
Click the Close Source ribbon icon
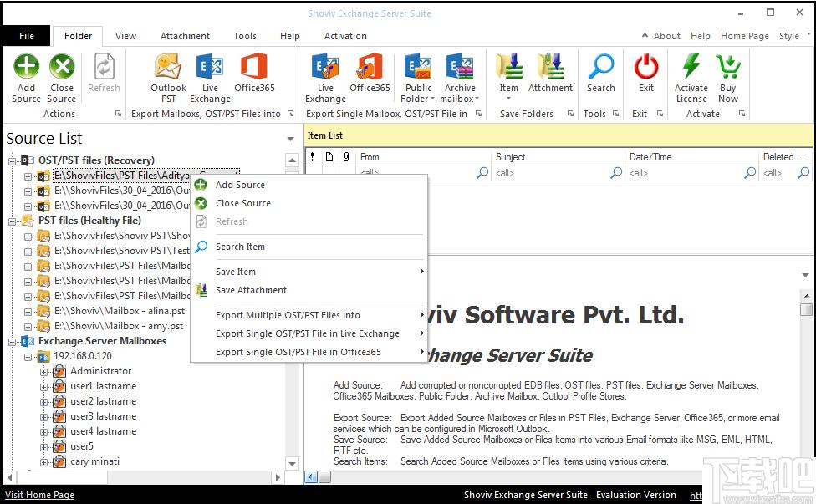coord(62,67)
